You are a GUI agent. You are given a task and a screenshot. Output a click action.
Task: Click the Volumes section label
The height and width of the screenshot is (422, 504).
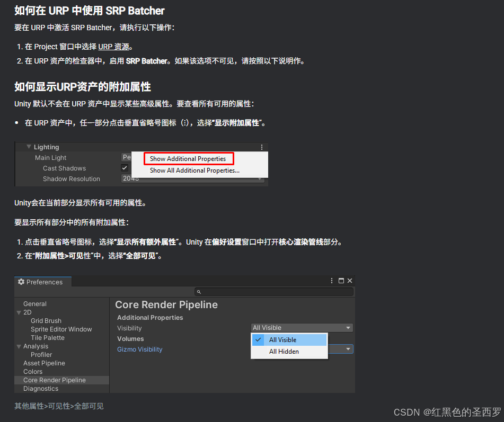click(130, 339)
